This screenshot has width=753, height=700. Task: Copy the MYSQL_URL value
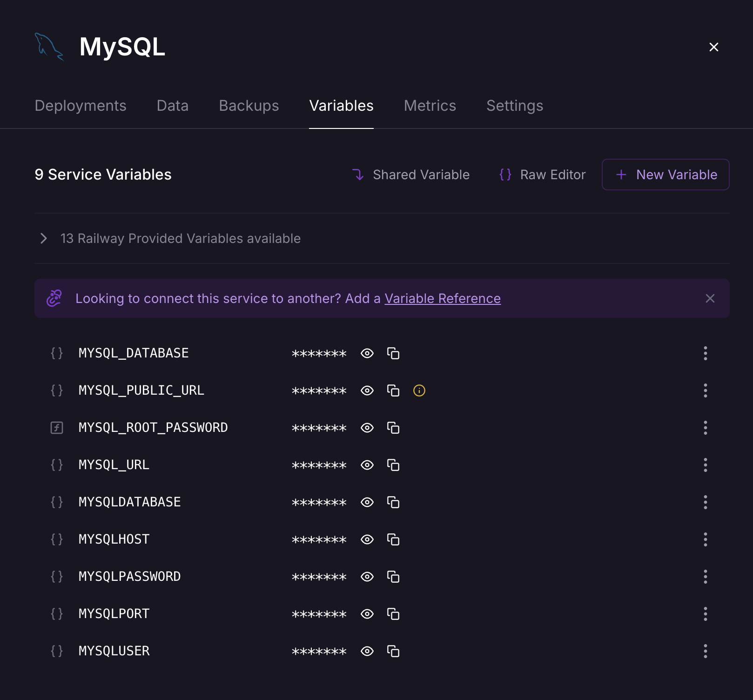click(393, 465)
